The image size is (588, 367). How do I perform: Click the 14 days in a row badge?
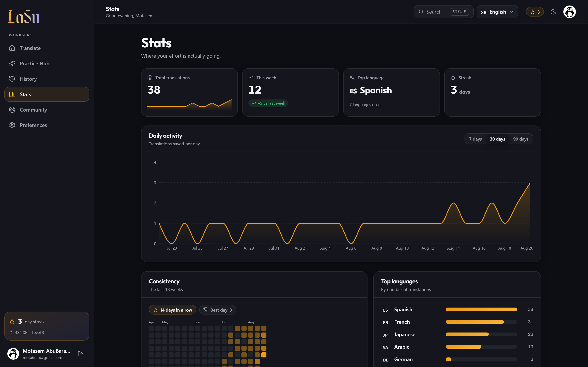172,310
